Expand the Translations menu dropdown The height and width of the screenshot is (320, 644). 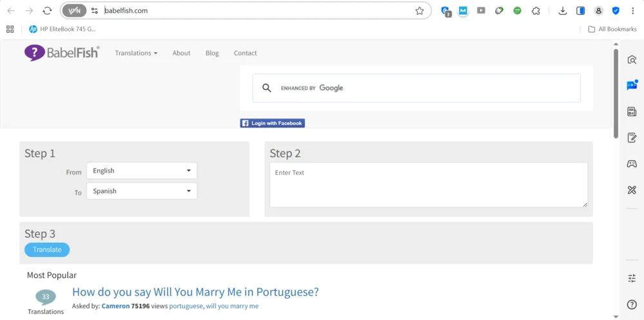coord(136,53)
